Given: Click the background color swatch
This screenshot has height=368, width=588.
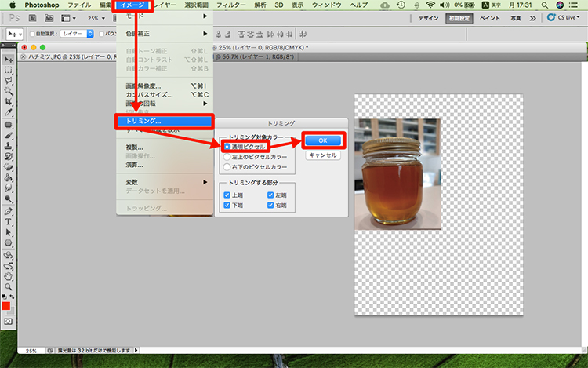Looking at the screenshot, I should 12,311.
